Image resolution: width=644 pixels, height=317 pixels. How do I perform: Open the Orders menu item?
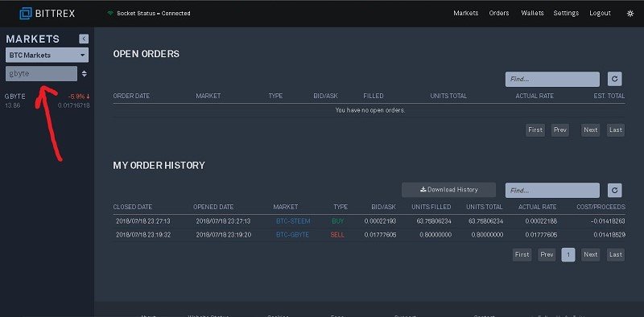click(x=499, y=13)
